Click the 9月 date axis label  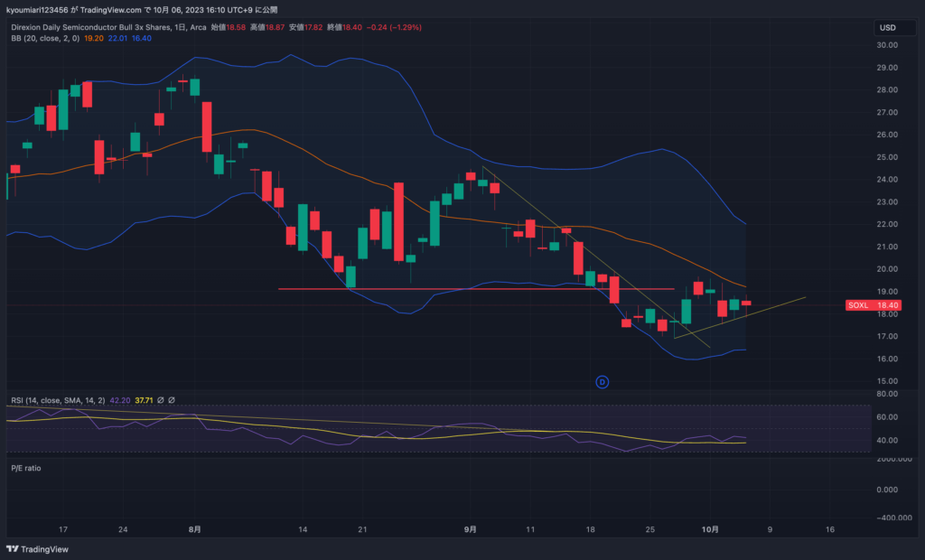[x=470, y=529]
